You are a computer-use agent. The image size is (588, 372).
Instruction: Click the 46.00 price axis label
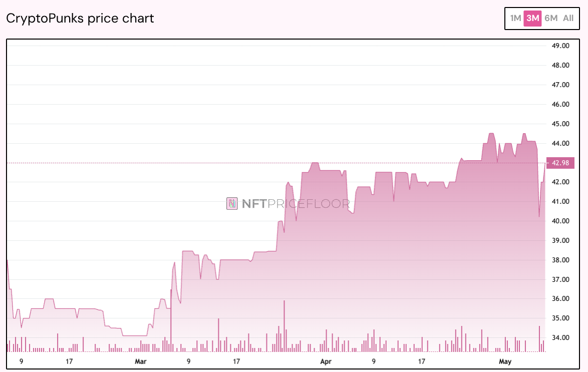point(560,104)
